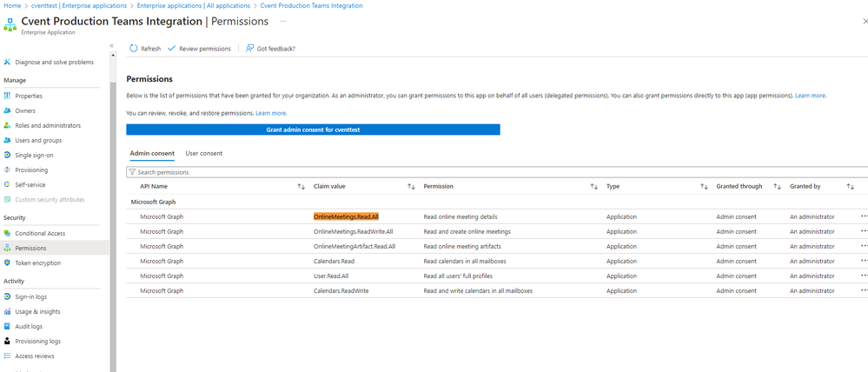Open more options for OnlineMeetings.Read.All row

(863, 216)
